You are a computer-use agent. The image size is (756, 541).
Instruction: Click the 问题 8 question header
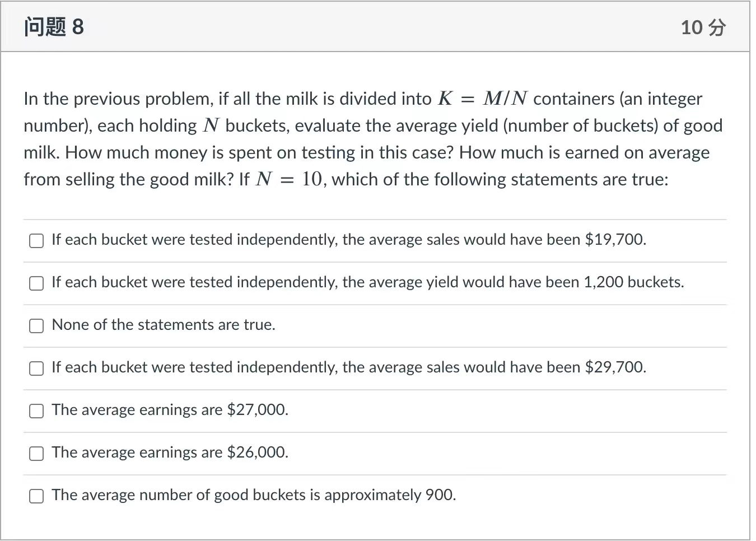click(53, 26)
